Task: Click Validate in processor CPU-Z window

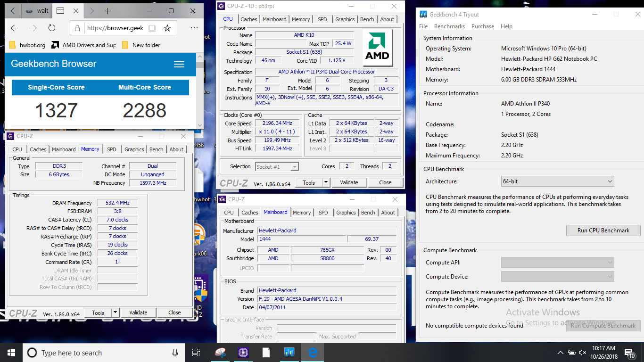Action: [x=349, y=182]
